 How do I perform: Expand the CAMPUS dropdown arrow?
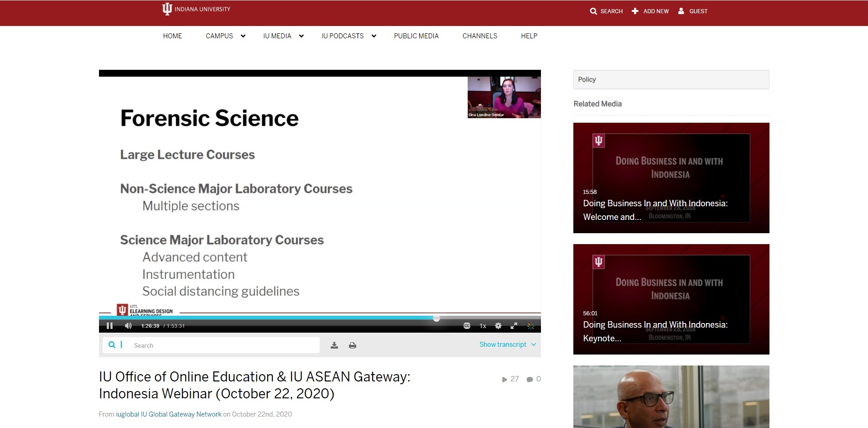(243, 36)
